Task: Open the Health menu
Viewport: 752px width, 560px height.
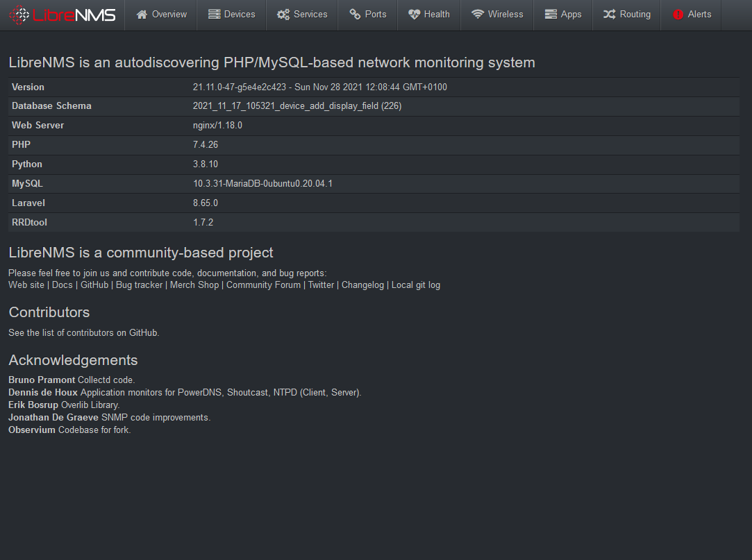Action: click(429, 15)
